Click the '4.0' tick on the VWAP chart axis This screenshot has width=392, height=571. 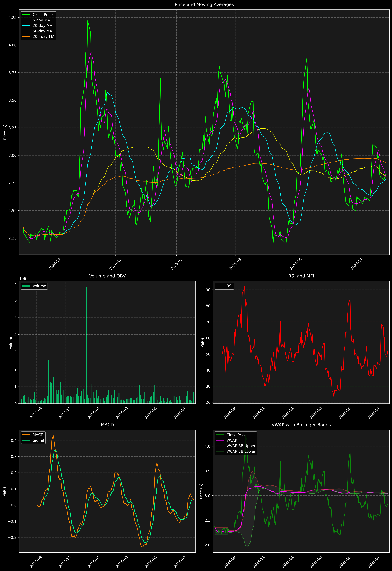point(208,446)
